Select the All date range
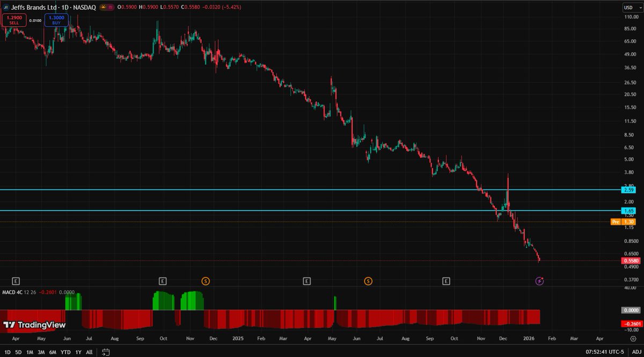The width and height of the screenshot is (644, 357). [x=89, y=352]
